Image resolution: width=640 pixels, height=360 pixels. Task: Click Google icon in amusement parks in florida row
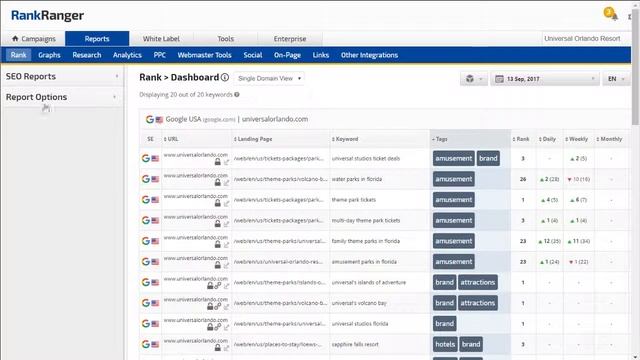click(x=146, y=262)
